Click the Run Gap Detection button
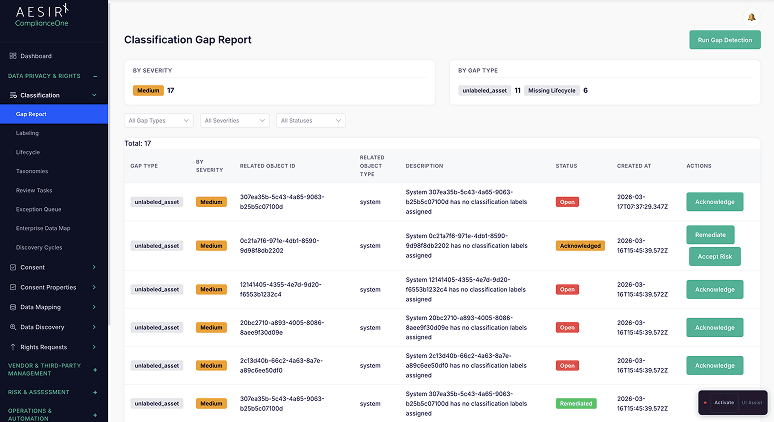This screenshot has height=422, width=774. pos(724,40)
